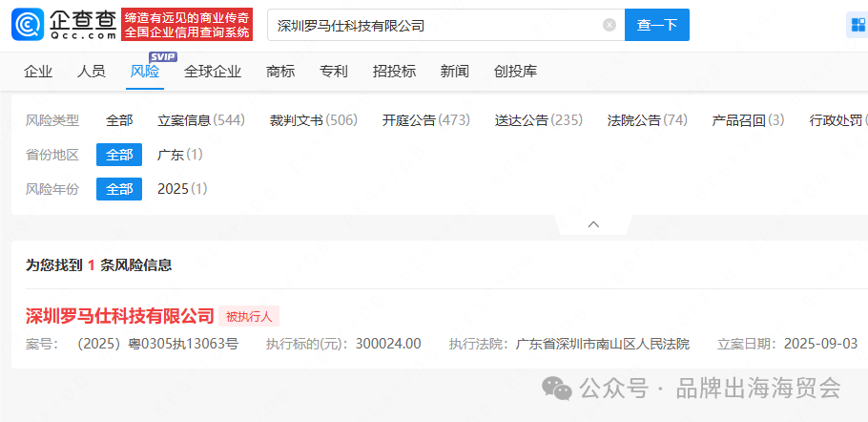Open the 招投标 tab
Image resolution: width=868 pixels, height=422 pixels.
[x=394, y=72]
